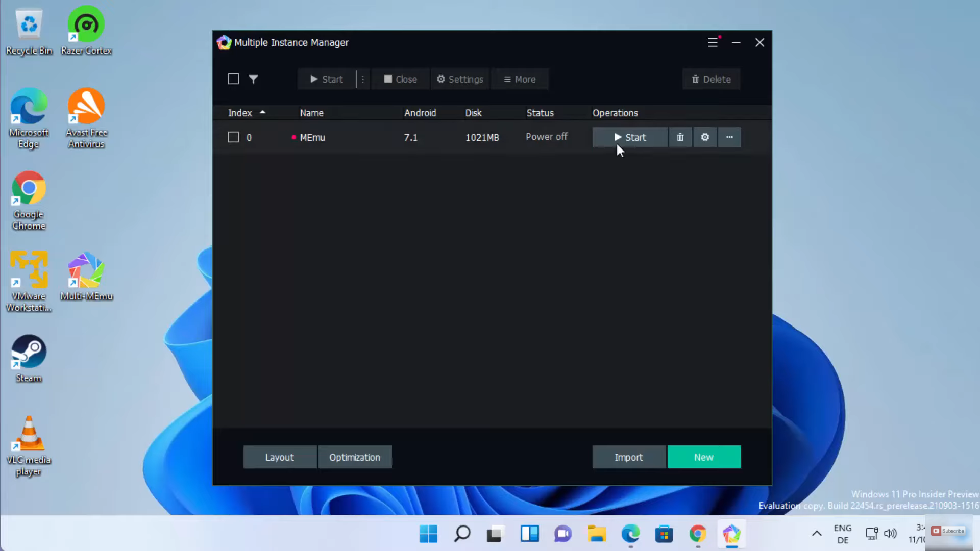Sort instances by Index column header
Viewport: 980px width, 551px height.
[x=240, y=113]
